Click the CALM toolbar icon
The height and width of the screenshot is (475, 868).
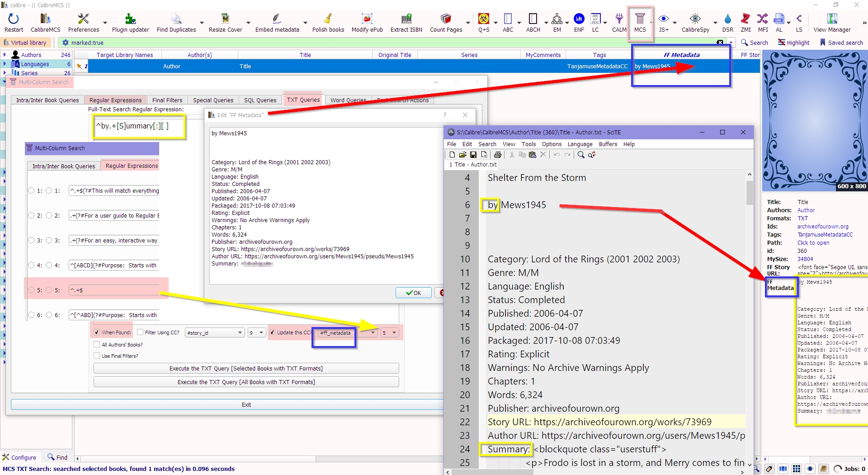[x=619, y=19]
